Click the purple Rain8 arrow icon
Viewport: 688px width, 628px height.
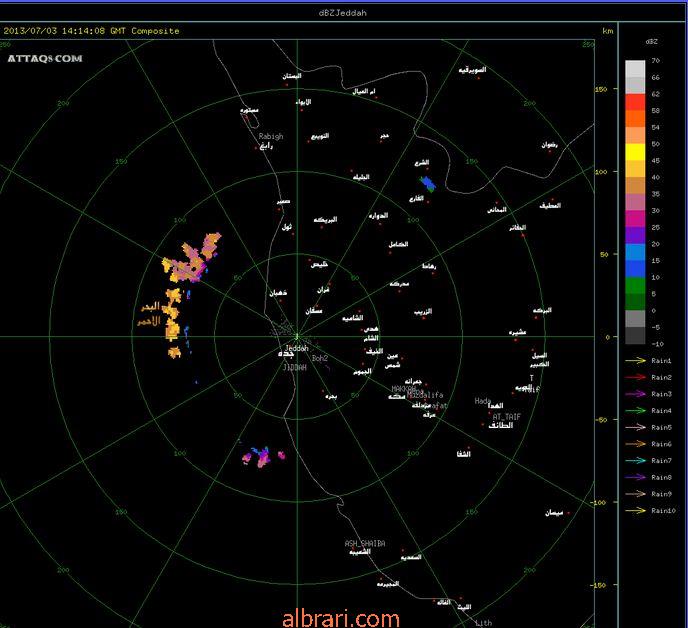coord(635,477)
